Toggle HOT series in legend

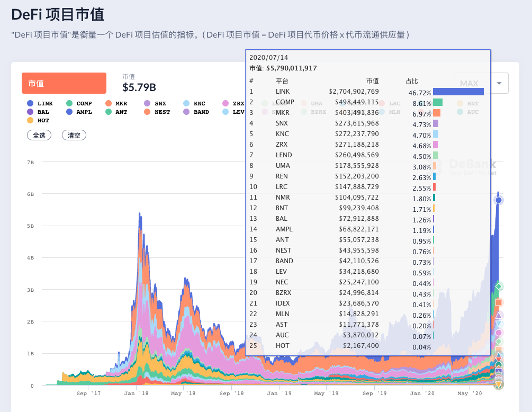tap(38, 121)
